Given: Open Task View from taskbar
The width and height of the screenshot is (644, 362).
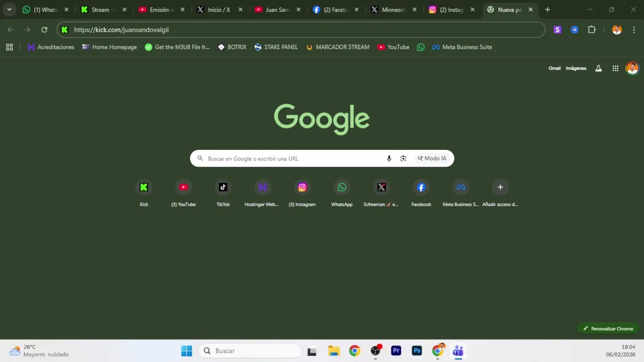Looking at the screenshot, I should click(312, 351).
